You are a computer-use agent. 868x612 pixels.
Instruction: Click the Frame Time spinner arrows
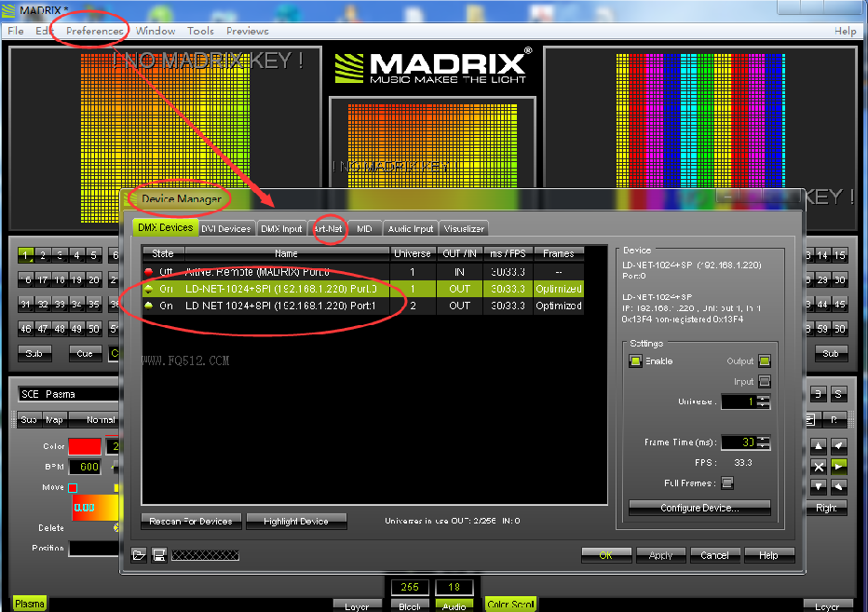764,442
